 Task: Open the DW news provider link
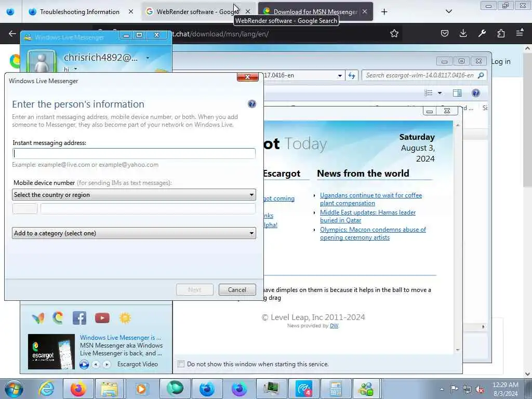(x=334, y=326)
